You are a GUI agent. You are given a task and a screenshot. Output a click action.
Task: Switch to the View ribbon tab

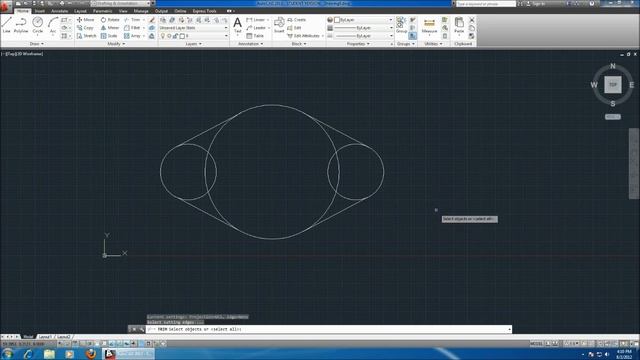pyautogui.click(x=123, y=11)
